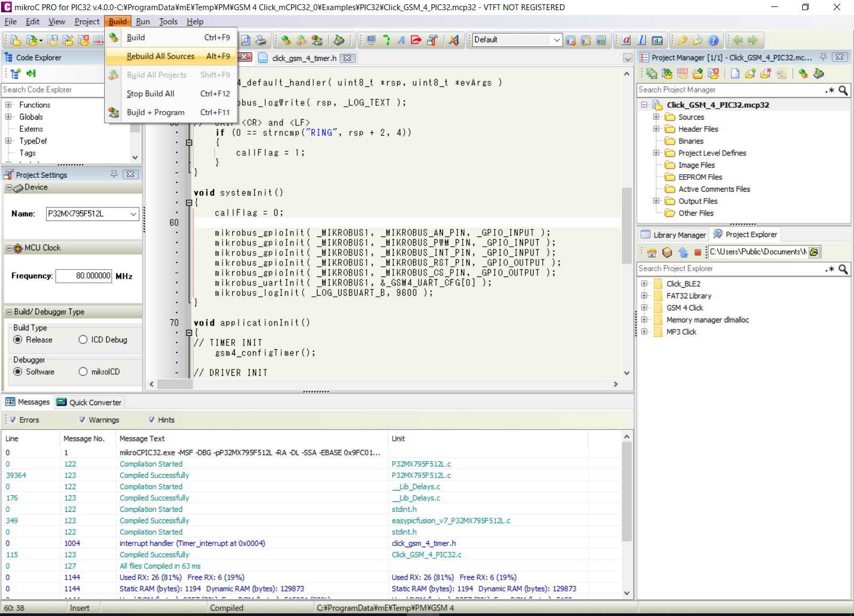This screenshot has height=616, width=854.
Task: Expand the GSM 4 Click project folder
Action: click(x=644, y=308)
